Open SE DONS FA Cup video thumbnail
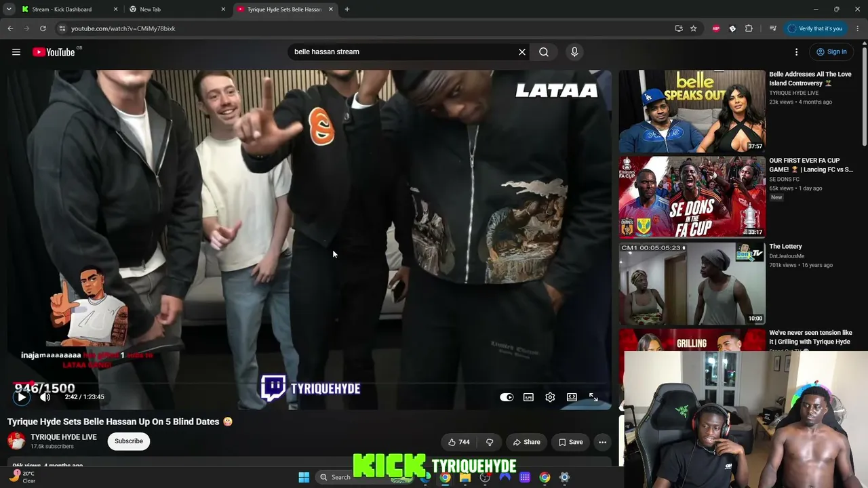The width and height of the screenshot is (868, 488). [692, 197]
